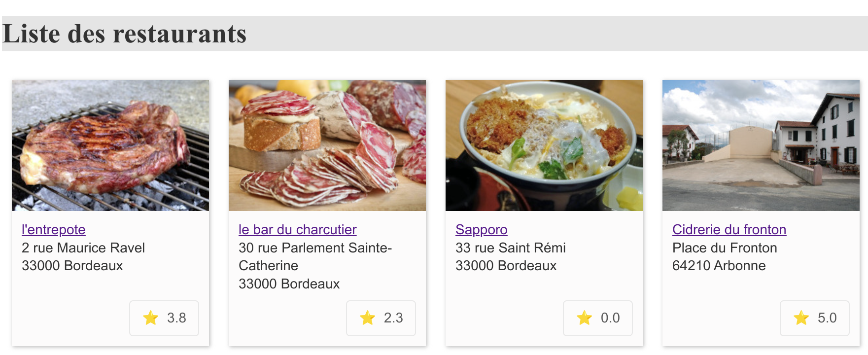Click the 0.0 rating number for Sapporo
The width and height of the screenshot is (868, 355).
[x=610, y=318]
